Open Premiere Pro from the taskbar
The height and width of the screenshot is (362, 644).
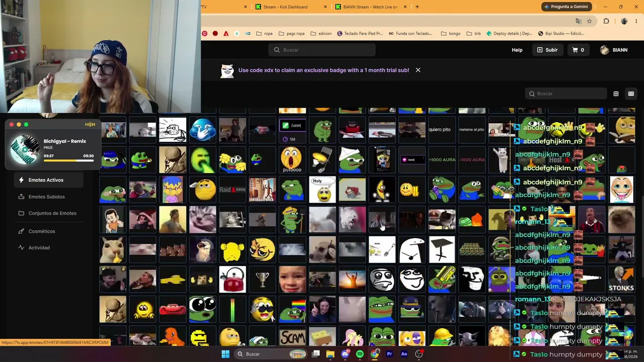click(389, 354)
